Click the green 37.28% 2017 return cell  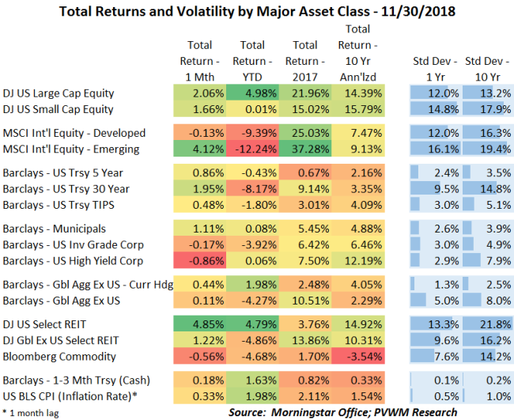point(303,149)
